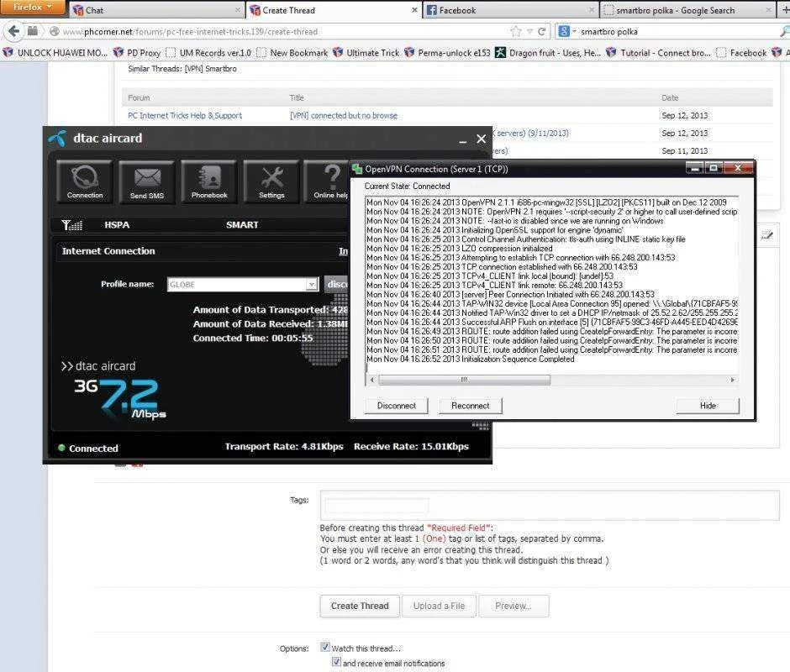The height and width of the screenshot is (672, 790).
Task: Toggle receive email notifications checkbox
Action: (336, 662)
